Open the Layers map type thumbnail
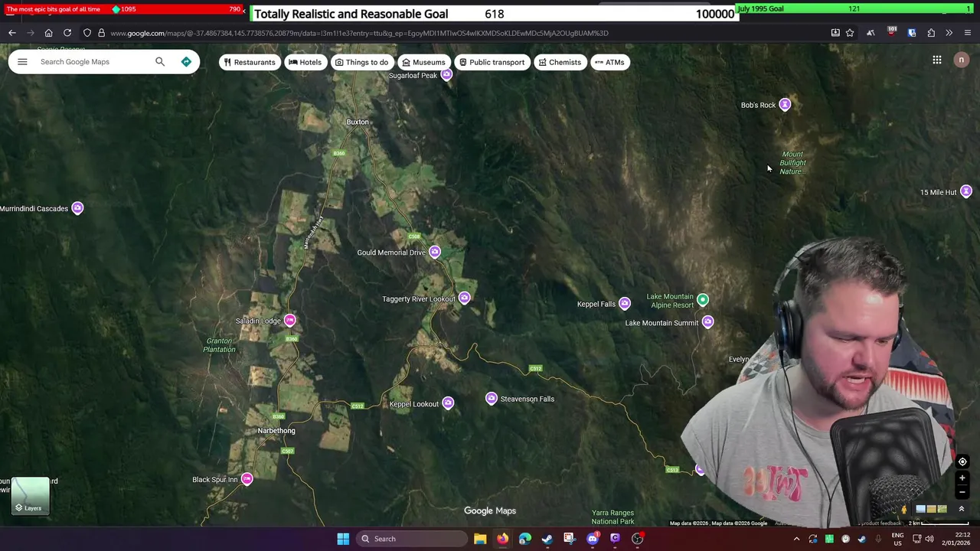This screenshot has height=551, width=980. (32, 496)
